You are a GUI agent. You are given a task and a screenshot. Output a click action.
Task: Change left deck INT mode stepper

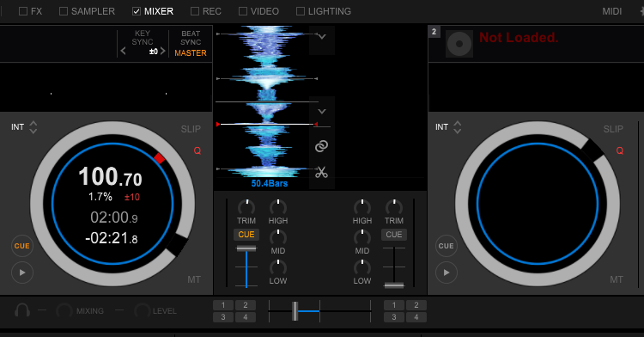(33, 127)
